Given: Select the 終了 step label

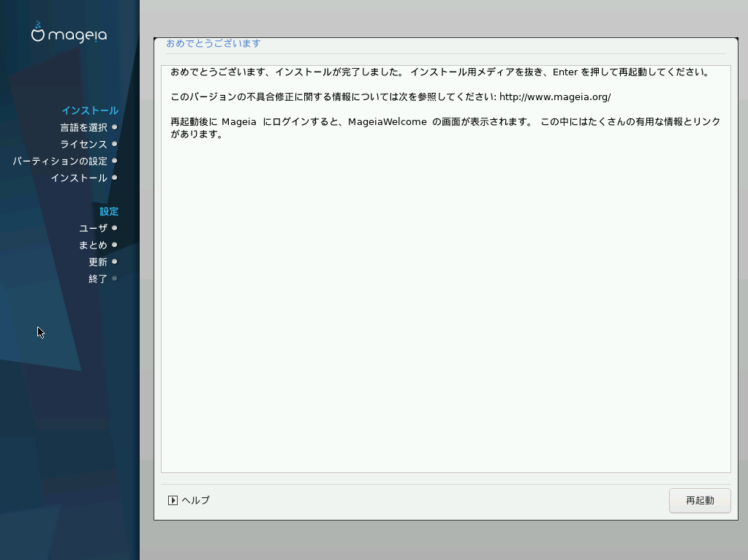Looking at the screenshot, I should coord(98,279).
